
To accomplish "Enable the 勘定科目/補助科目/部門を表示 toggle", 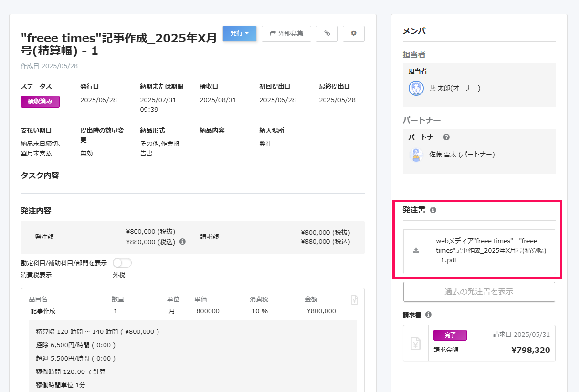I will tap(122, 263).
